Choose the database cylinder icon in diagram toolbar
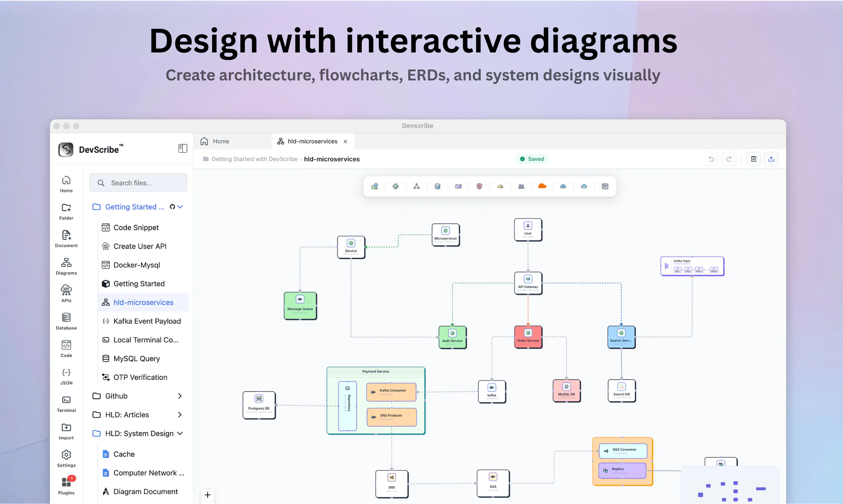Image resolution: width=843 pixels, height=504 pixels. point(437,187)
